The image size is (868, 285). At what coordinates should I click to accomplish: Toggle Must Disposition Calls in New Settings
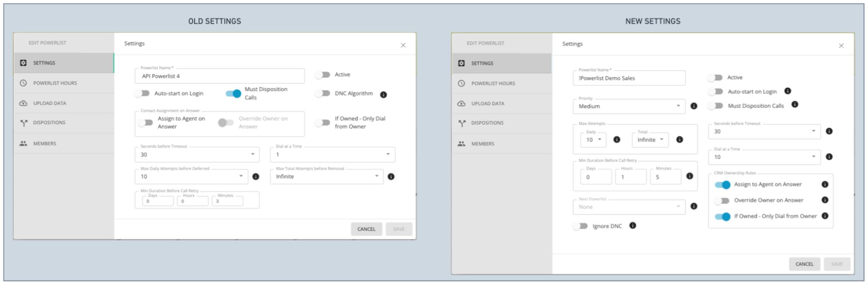tap(715, 106)
